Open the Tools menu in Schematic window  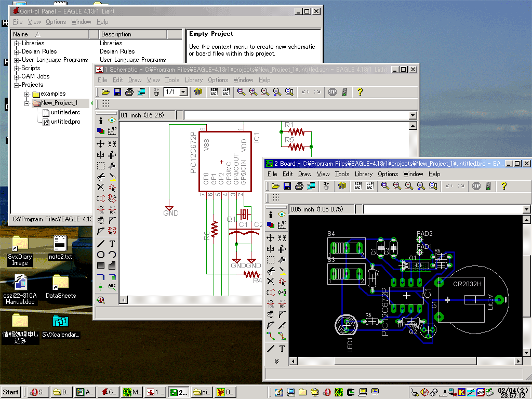point(172,80)
